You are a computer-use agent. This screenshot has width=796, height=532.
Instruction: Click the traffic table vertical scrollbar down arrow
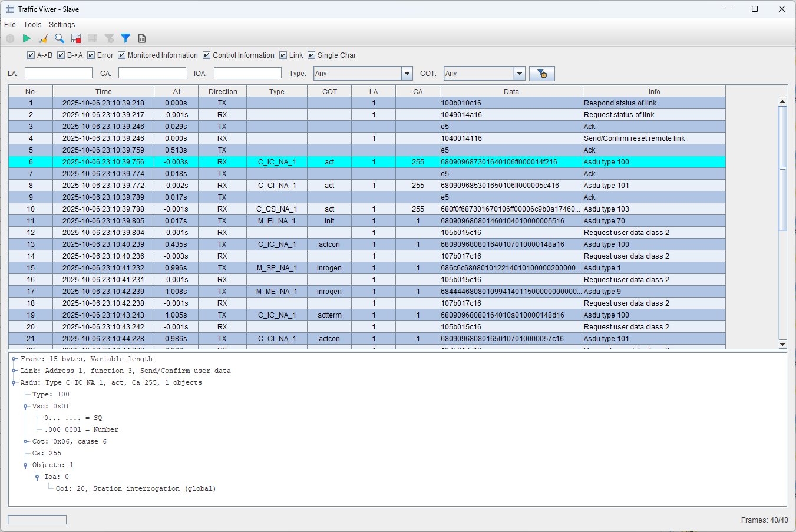[x=782, y=345]
